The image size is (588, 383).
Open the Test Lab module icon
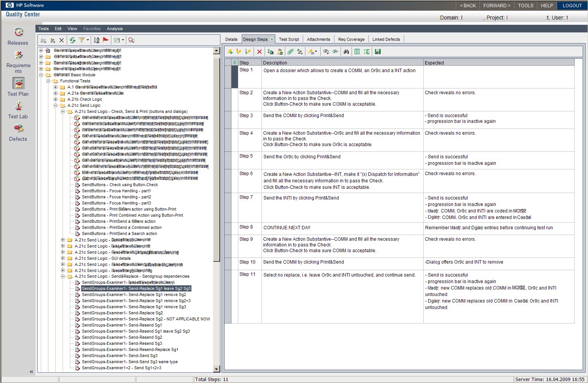click(x=18, y=106)
